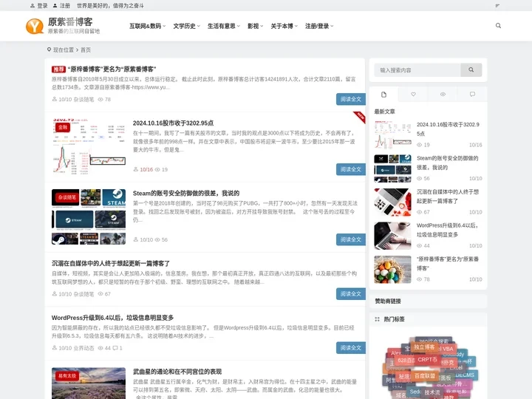Click 阅读全文 for the 股市 post
This screenshot has height=399, width=532.
point(351,169)
